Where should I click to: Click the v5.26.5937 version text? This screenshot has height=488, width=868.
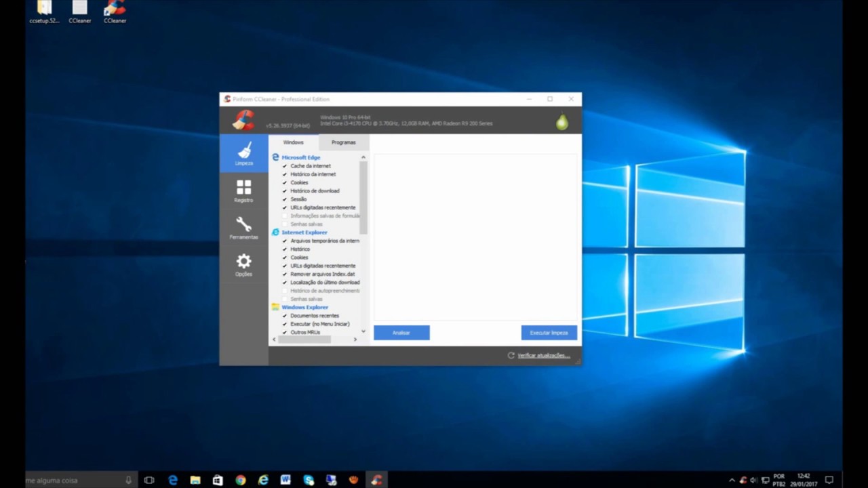[x=288, y=125]
